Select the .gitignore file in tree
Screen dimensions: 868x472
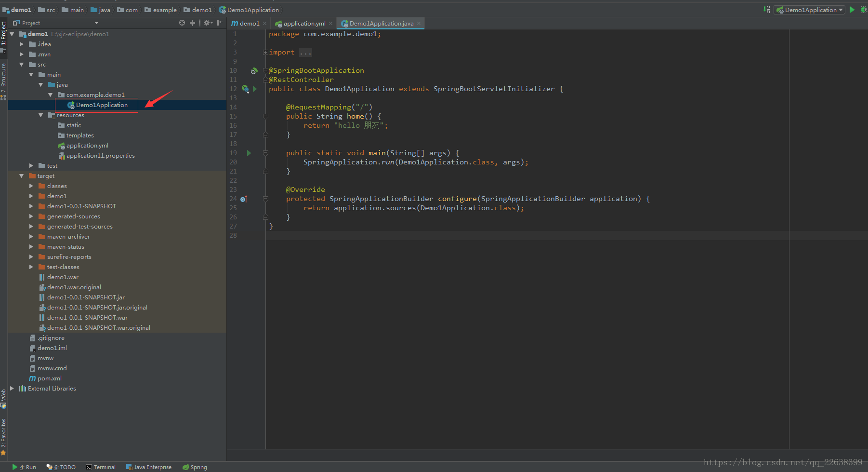point(47,337)
